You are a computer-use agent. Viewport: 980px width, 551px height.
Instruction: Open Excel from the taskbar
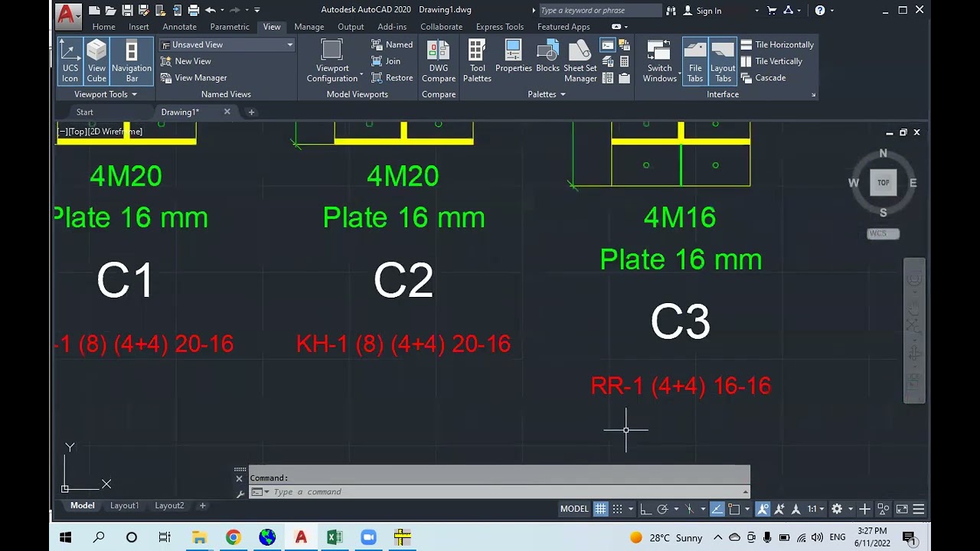pyautogui.click(x=335, y=537)
